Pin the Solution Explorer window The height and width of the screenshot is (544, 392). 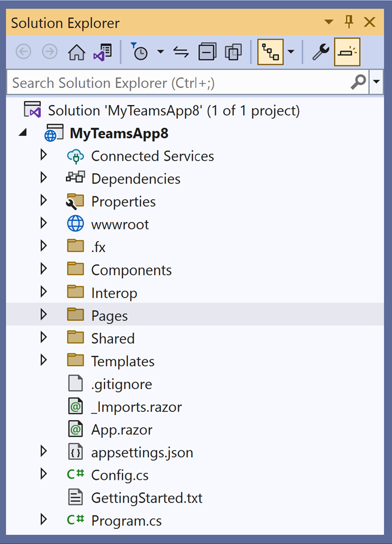(348, 23)
